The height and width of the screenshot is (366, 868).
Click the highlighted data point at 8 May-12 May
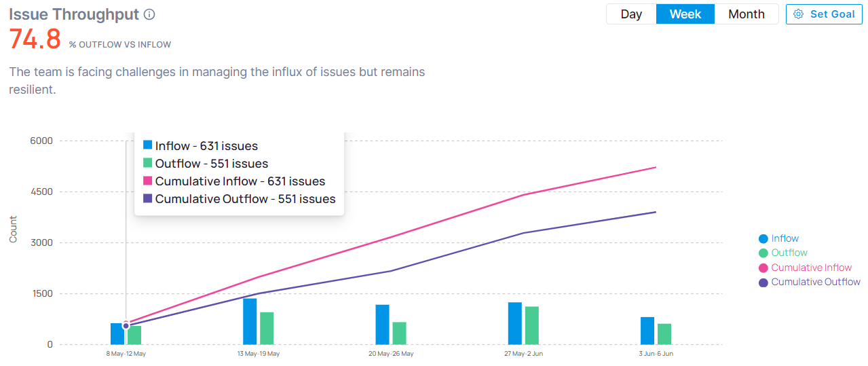(x=126, y=326)
